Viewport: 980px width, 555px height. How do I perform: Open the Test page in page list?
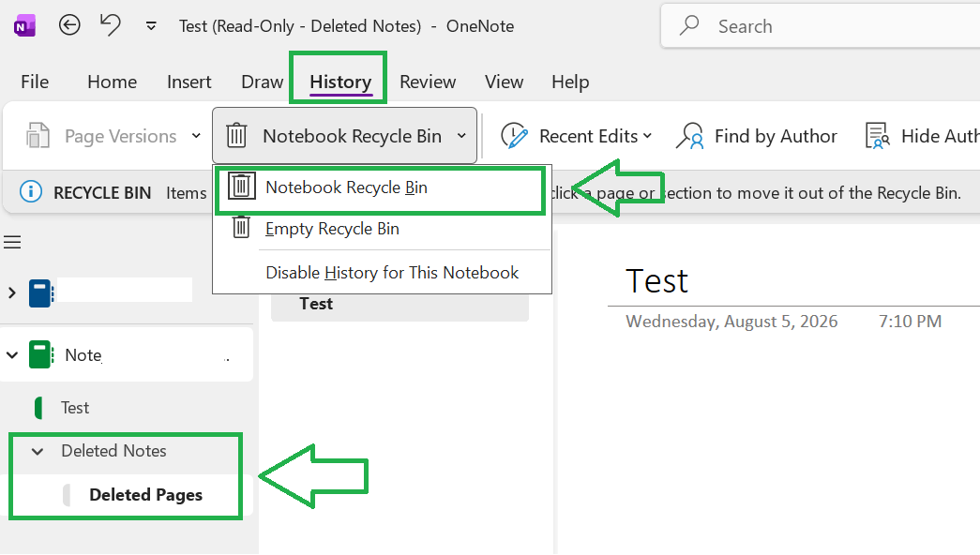click(400, 305)
